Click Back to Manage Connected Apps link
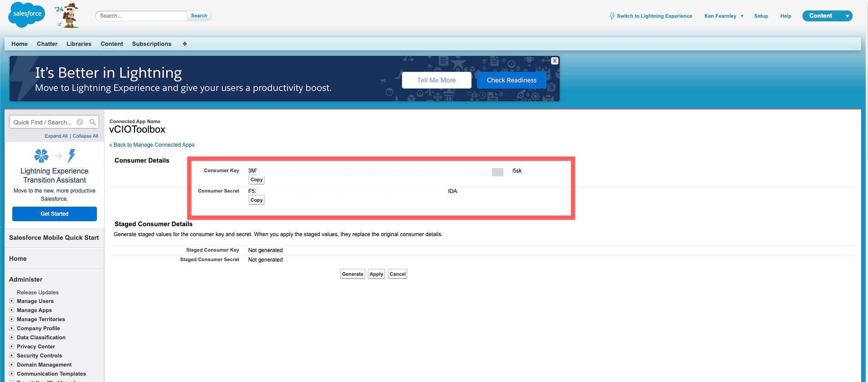The image size is (868, 382). coord(152,145)
